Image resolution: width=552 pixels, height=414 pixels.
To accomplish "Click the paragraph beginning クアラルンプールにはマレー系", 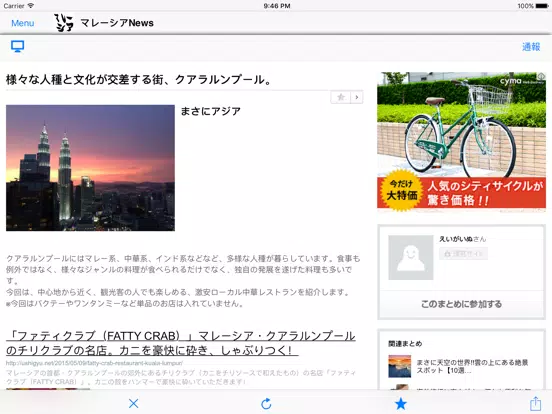I will (x=183, y=281).
